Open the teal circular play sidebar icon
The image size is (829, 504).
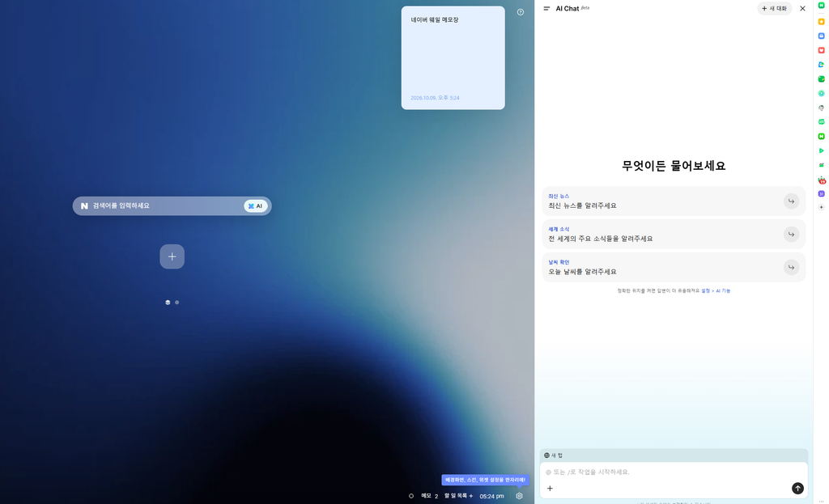[821, 93]
